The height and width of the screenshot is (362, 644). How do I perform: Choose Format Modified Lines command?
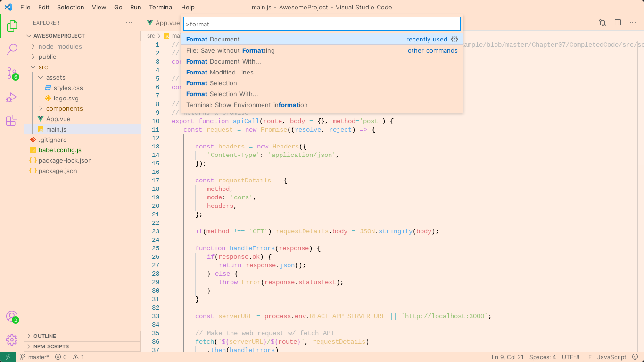click(x=322, y=72)
